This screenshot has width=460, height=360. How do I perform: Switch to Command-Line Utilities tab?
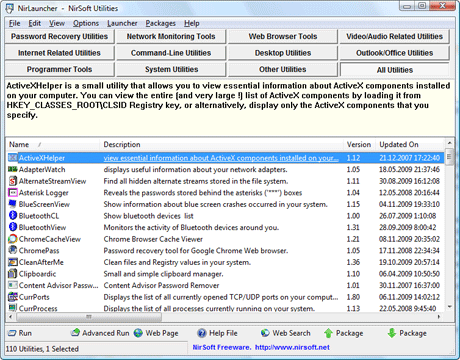(171, 53)
